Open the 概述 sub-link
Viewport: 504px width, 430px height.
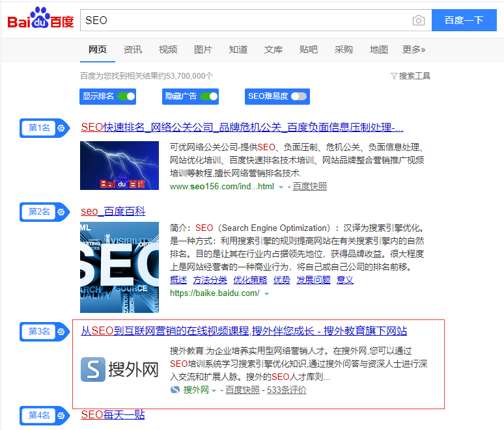click(x=178, y=280)
